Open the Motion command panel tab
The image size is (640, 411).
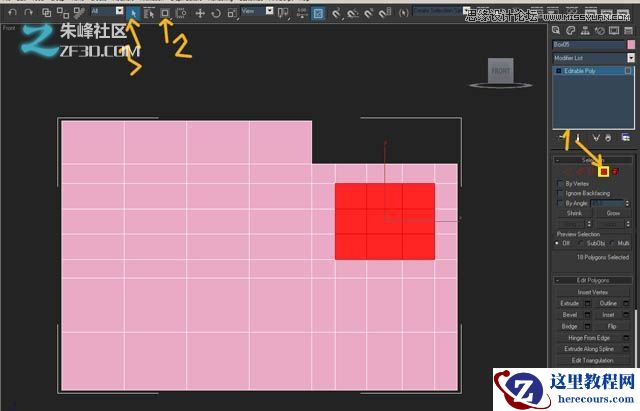599,30
